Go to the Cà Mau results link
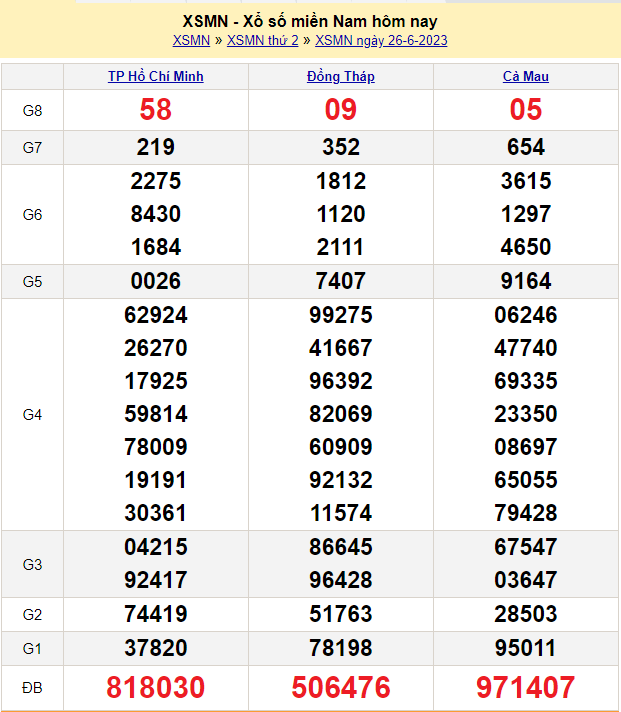Viewport: 621px width, 712px height. pyautogui.click(x=526, y=77)
